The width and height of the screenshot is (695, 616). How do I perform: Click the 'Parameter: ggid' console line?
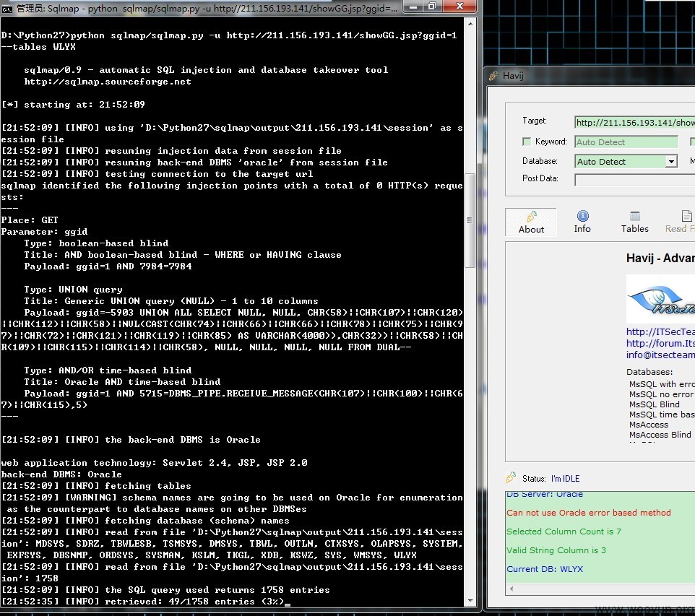click(x=44, y=232)
